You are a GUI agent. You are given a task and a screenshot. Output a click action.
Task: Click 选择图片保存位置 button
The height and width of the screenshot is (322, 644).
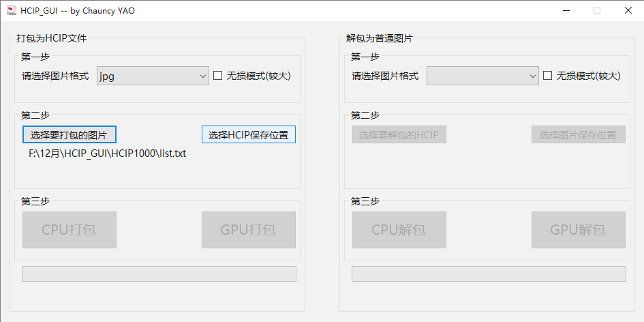578,134
